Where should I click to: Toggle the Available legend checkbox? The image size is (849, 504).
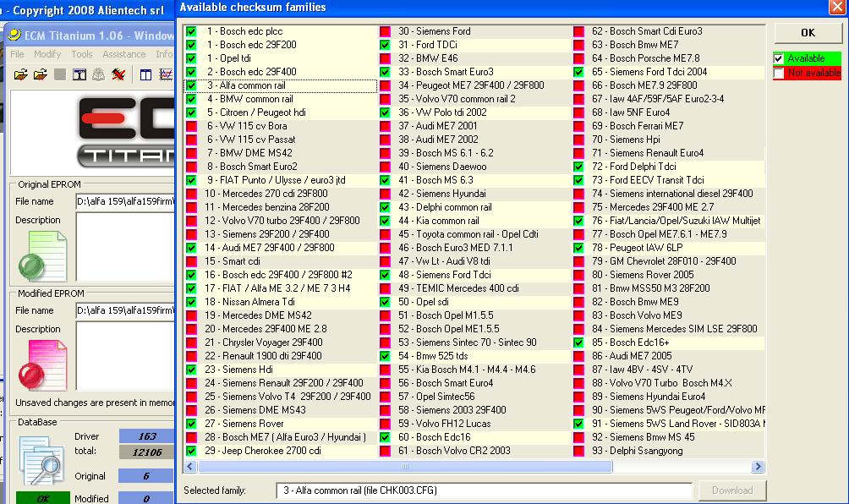pos(779,58)
